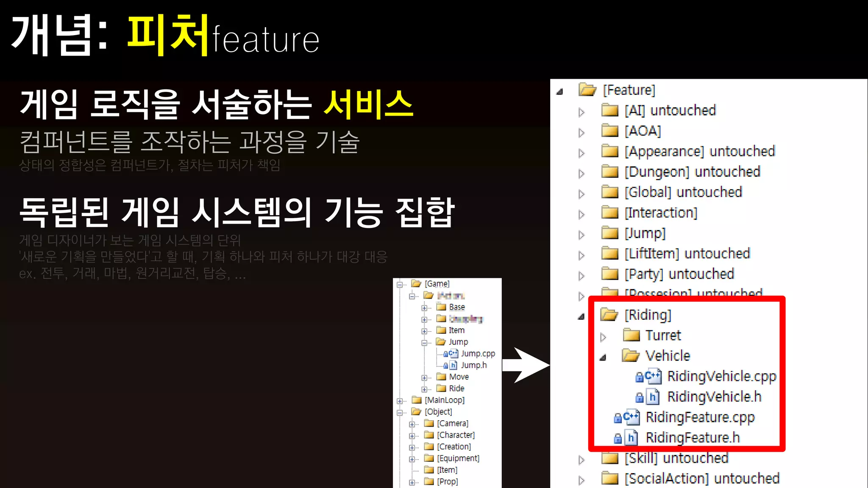Expand the Turret folder triangle
The width and height of the screenshot is (868, 488).
(603, 337)
